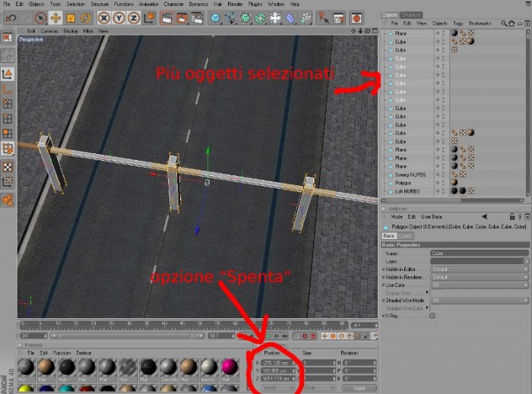
Task: Open User Data in Attributes
Action: [431, 217]
